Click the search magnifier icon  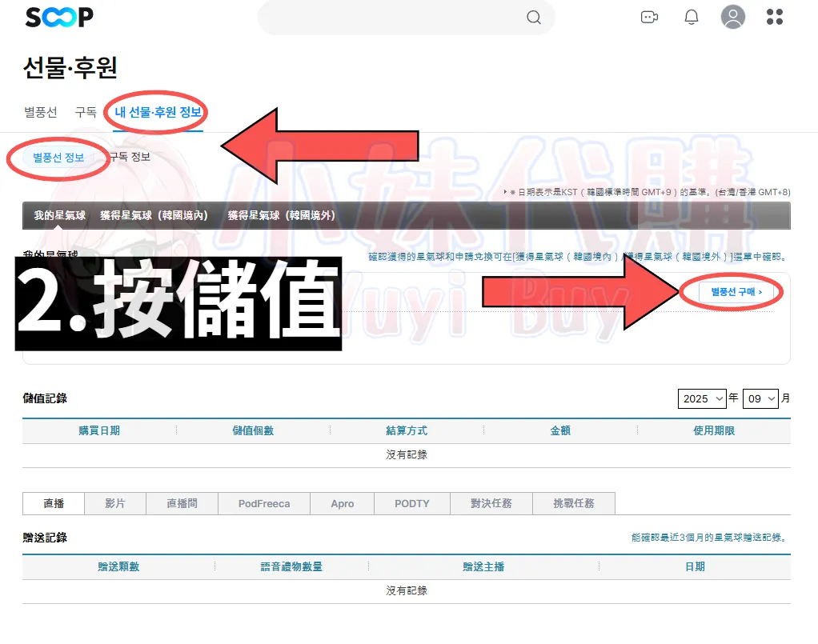tap(534, 18)
